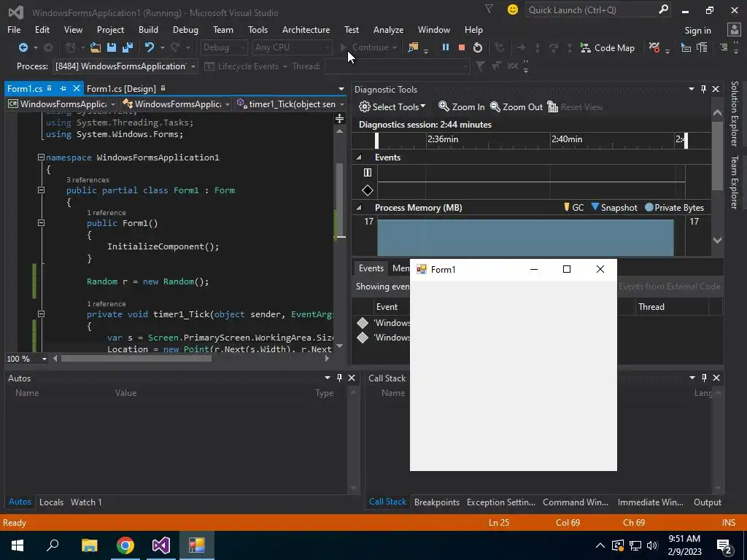Click the Sign in link
Image resolution: width=747 pixels, height=560 pixels.
tap(698, 30)
